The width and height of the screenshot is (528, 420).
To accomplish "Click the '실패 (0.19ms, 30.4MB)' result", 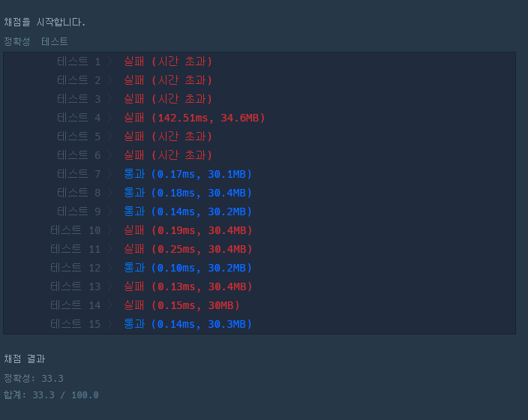I will pos(188,230).
